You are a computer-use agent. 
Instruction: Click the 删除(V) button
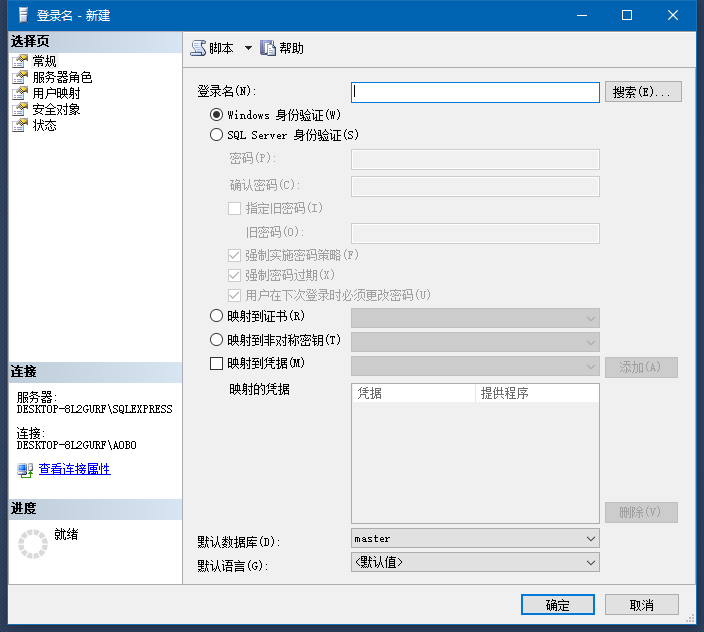(x=641, y=512)
